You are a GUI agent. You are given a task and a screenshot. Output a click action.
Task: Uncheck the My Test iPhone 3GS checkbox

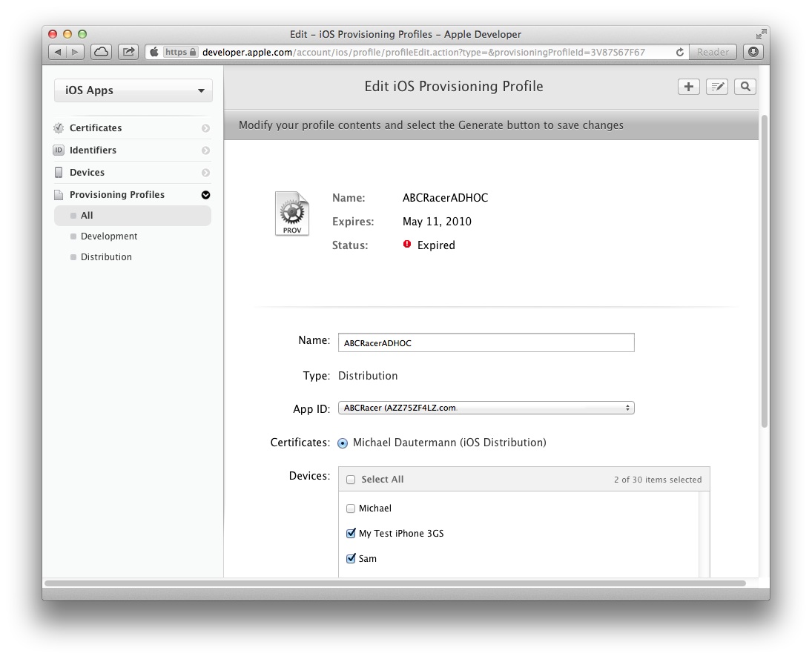(351, 533)
